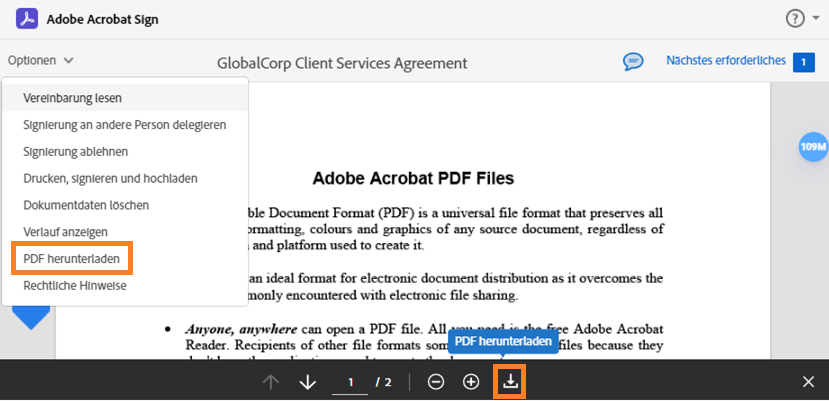Click the blue start arrow marker
This screenshot has width=829, height=401.
[x=31, y=318]
